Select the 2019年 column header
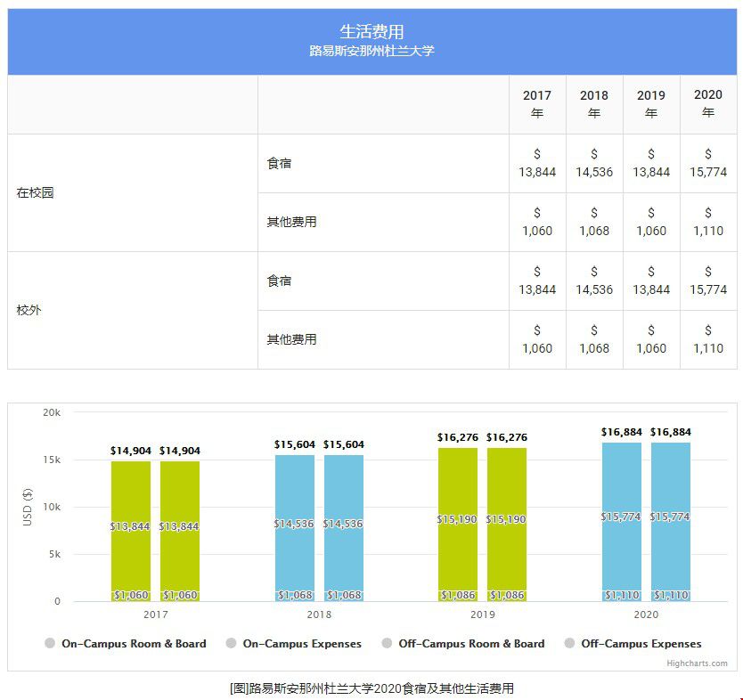 pos(651,104)
